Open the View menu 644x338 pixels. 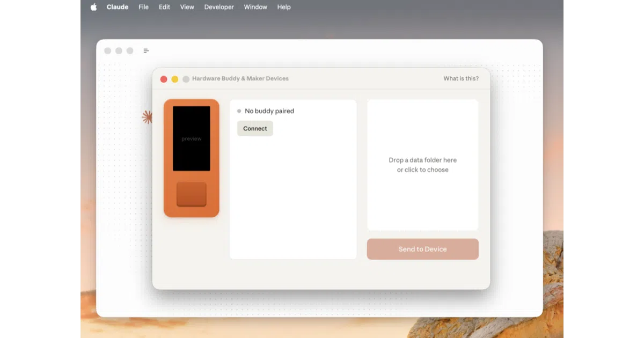click(187, 7)
